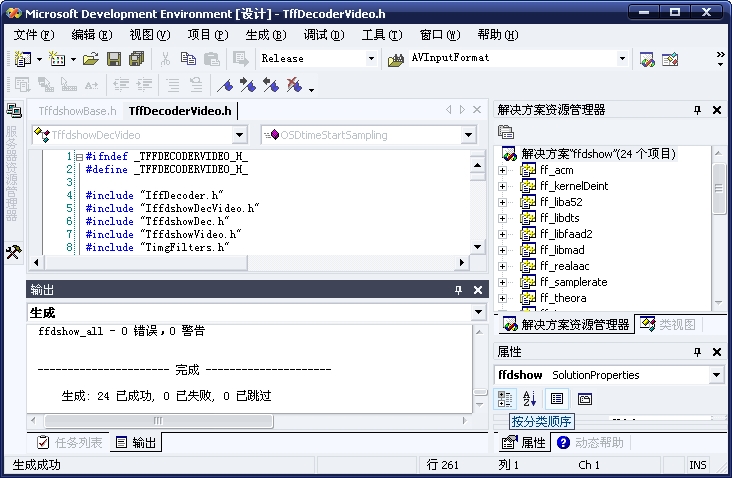Pin the Properties panel
732x478 pixels.
click(x=697, y=352)
